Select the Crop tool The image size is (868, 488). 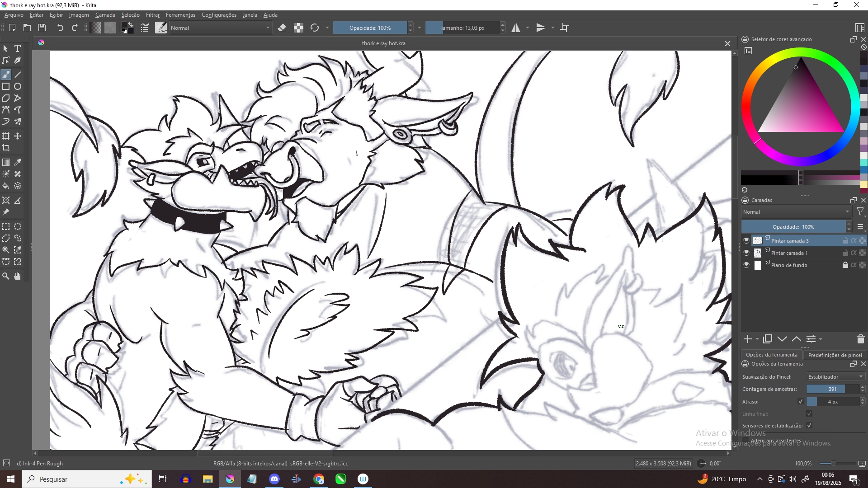(6, 148)
